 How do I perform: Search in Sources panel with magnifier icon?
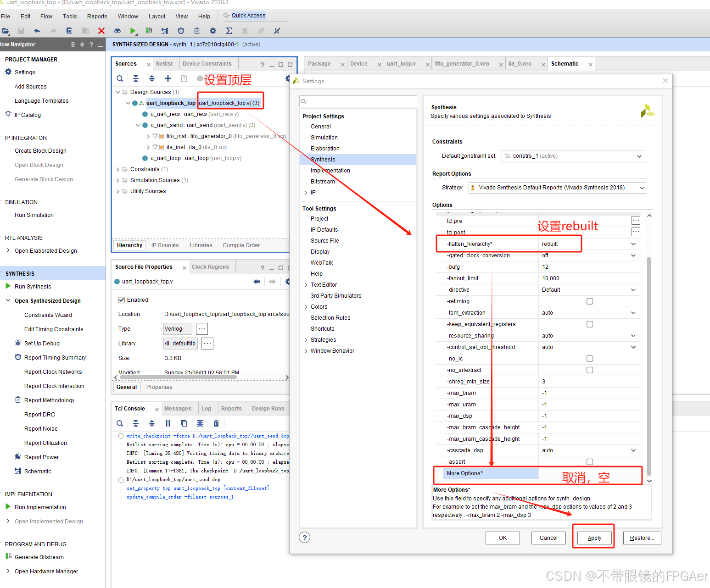pos(120,78)
